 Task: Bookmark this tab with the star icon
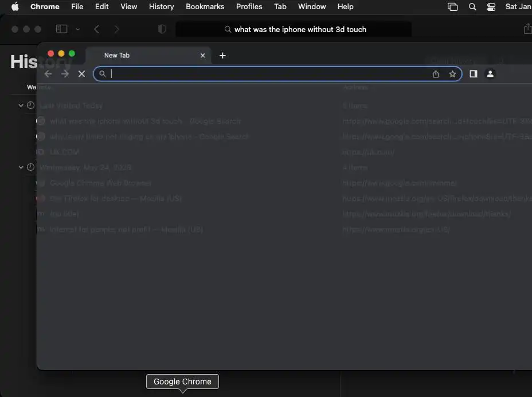[x=452, y=74]
